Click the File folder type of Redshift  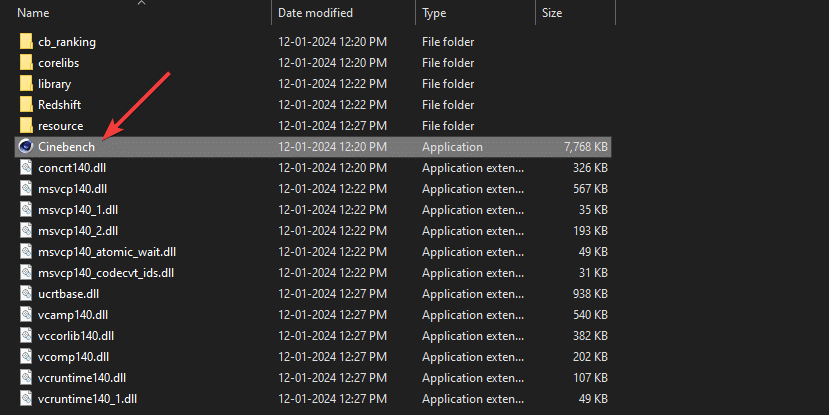pos(448,105)
